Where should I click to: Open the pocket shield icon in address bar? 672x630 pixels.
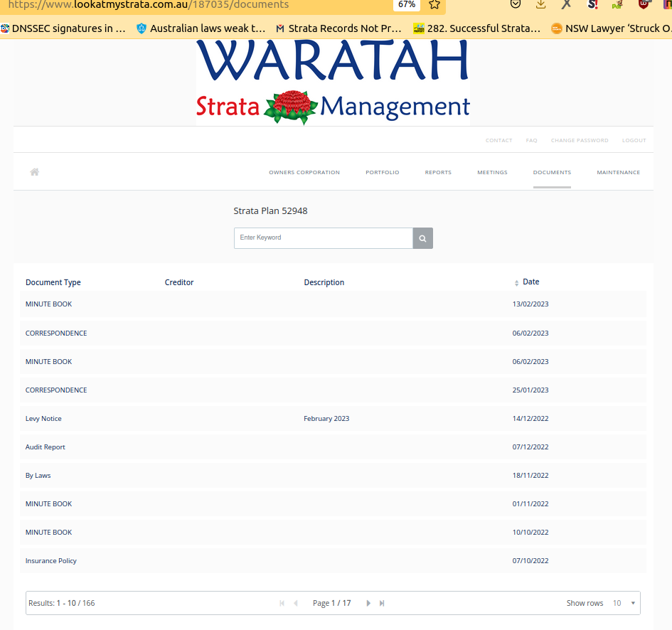(x=516, y=4)
